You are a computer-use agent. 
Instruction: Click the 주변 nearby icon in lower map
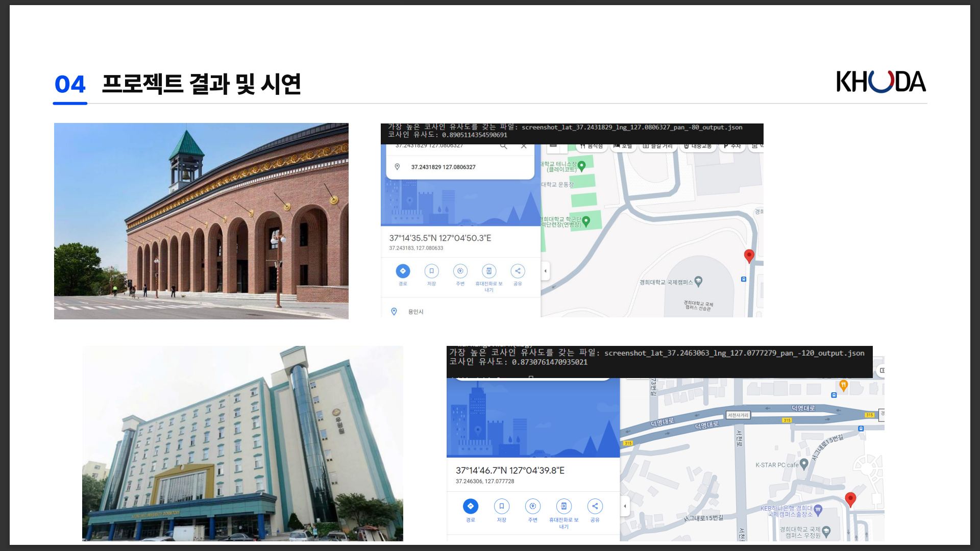pos(533,506)
